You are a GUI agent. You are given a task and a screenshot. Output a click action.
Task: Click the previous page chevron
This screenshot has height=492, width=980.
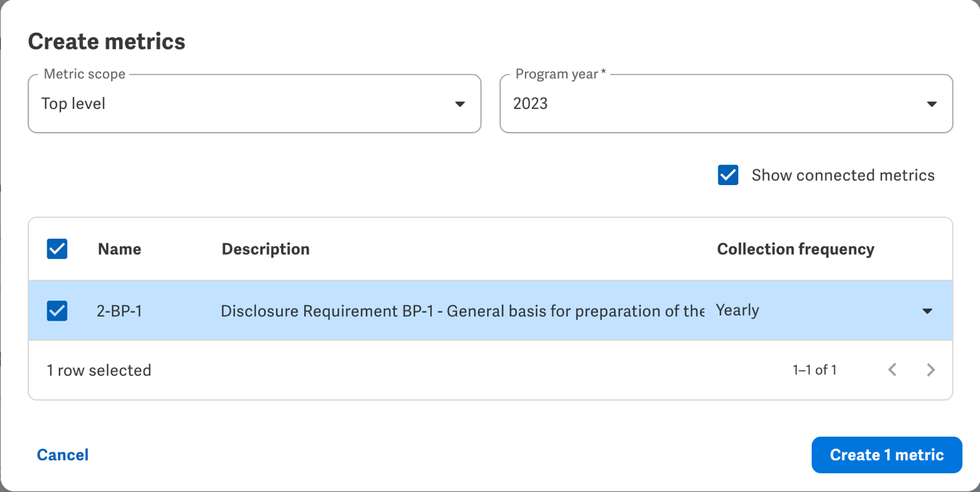(892, 369)
